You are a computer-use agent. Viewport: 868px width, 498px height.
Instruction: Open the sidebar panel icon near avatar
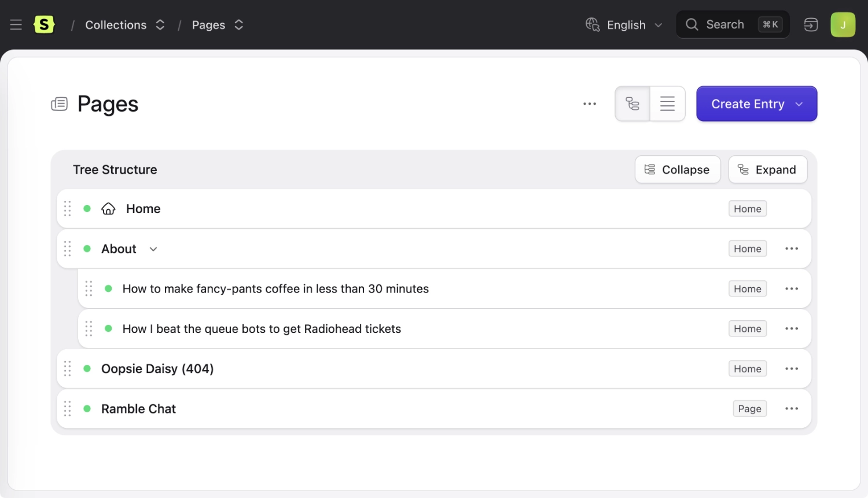pyautogui.click(x=811, y=25)
